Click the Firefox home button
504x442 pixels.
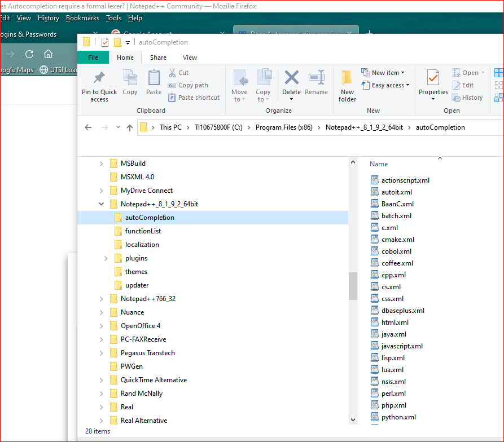pos(48,54)
